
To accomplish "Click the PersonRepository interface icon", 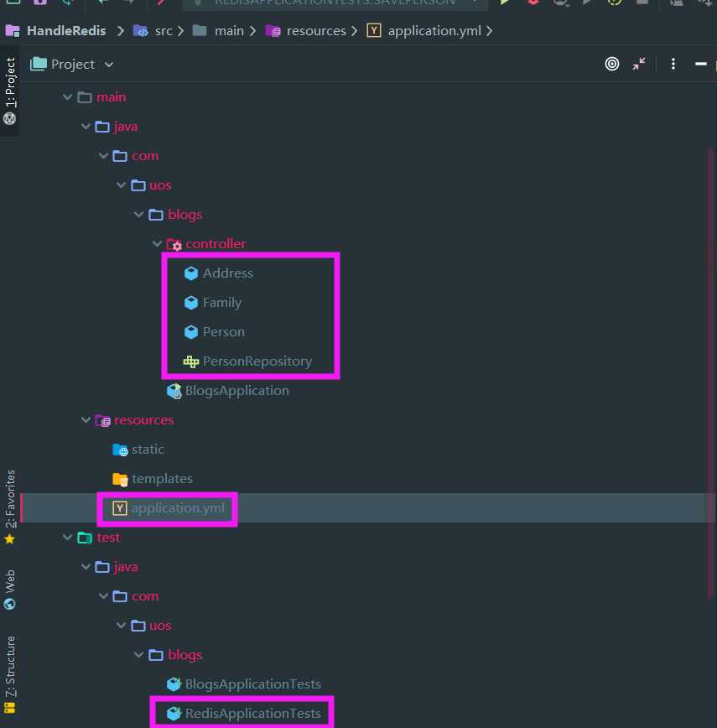I will (190, 361).
